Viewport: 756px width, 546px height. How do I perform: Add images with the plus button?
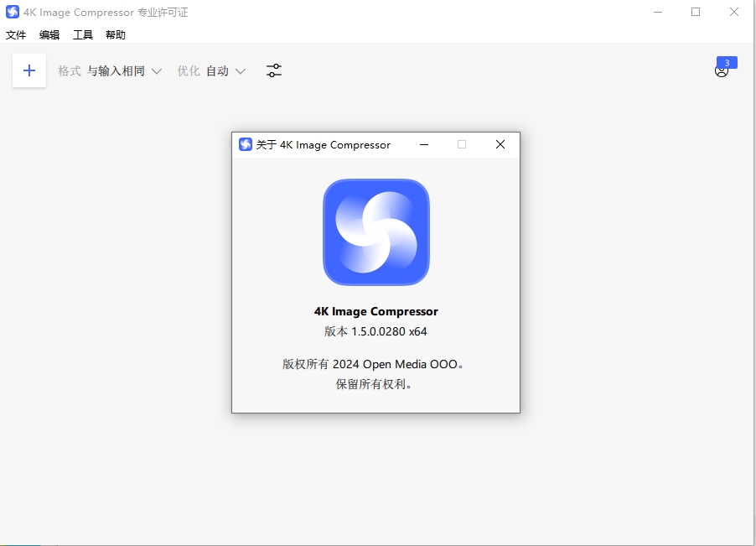[29, 71]
